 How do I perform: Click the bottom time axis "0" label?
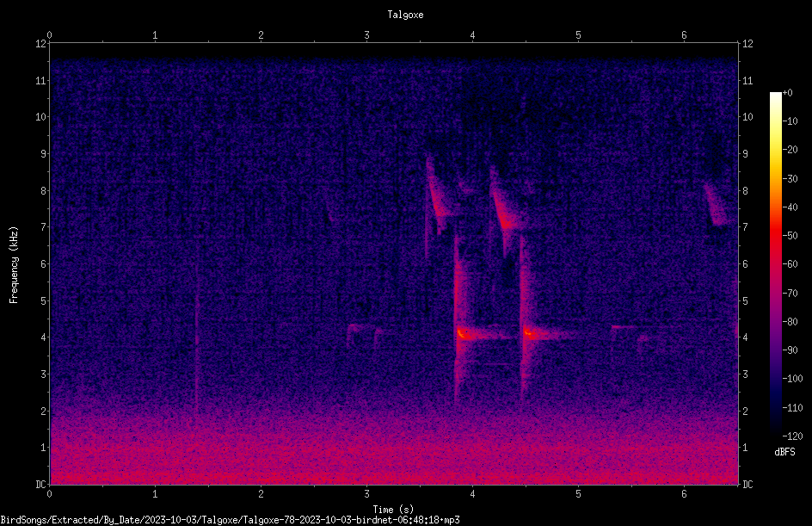pyautogui.click(x=49, y=494)
